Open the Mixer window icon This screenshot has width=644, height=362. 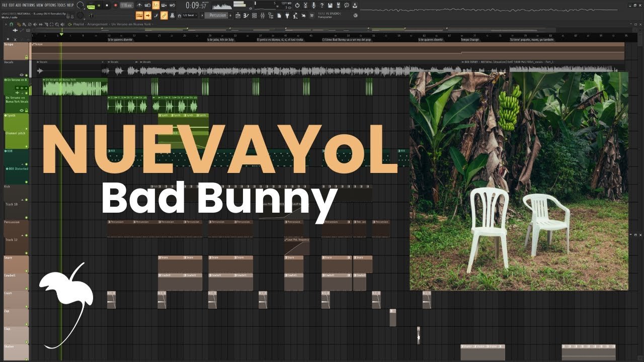[x=262, y=16]
